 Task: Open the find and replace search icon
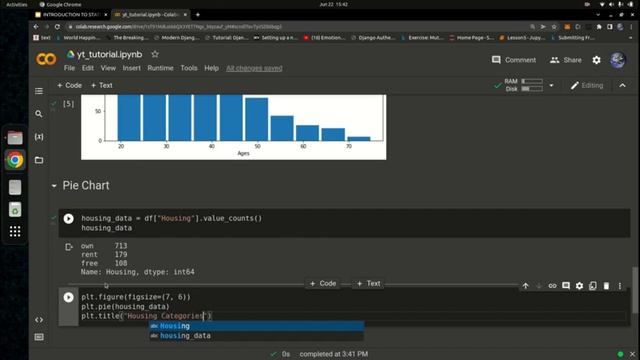point(39,114)
